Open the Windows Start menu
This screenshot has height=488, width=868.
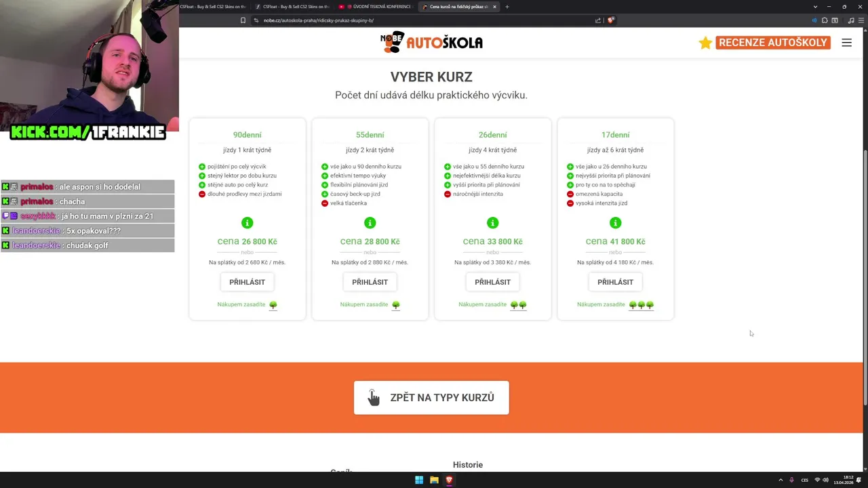pyautogui.click(x=419, y=480)
